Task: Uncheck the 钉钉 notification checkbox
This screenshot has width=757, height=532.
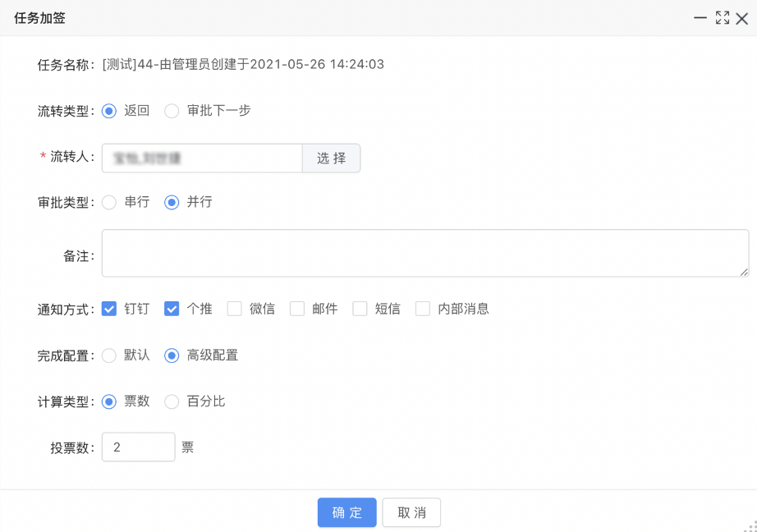Action: coord(109,309)
